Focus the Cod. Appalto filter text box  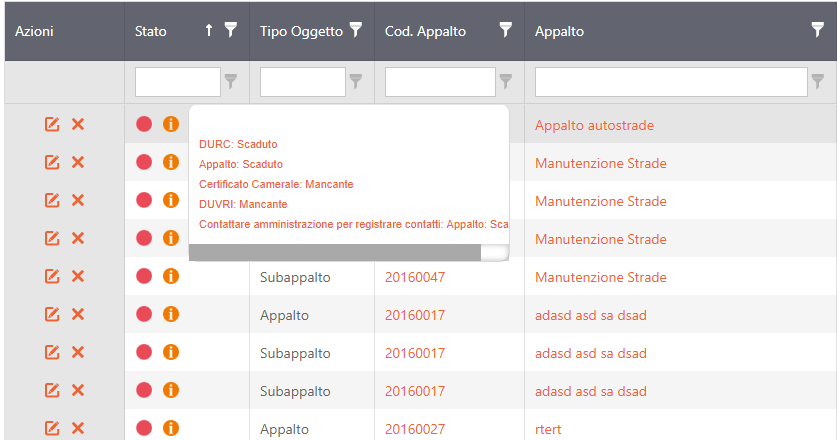click(440, 82)
